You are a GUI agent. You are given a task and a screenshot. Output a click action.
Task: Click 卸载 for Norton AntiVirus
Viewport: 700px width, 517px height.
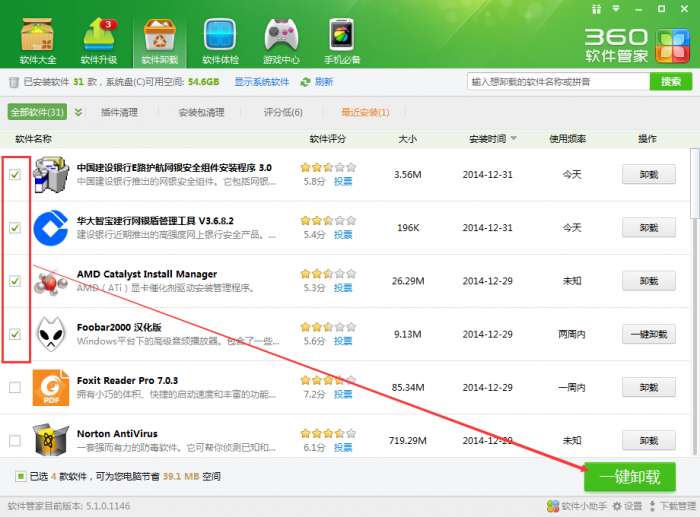(649, 441)
